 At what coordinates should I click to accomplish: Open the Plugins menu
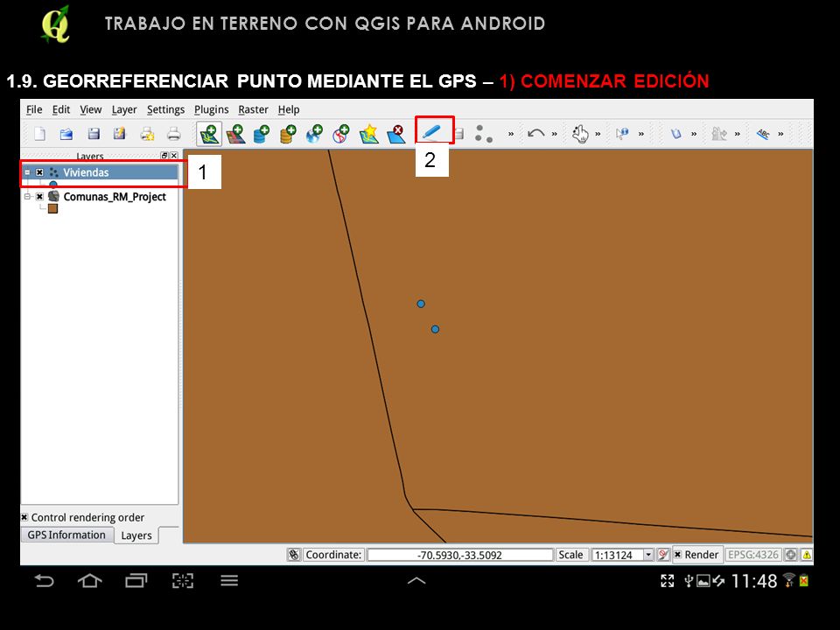click(211, 110)
